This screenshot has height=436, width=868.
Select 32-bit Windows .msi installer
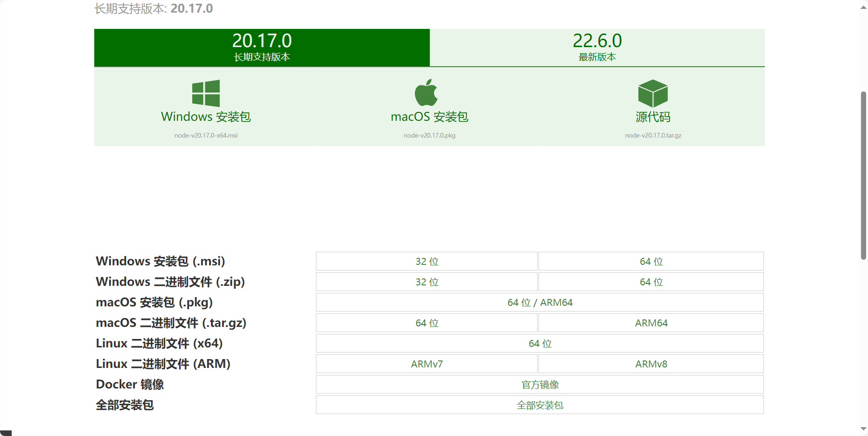(427, 262)
